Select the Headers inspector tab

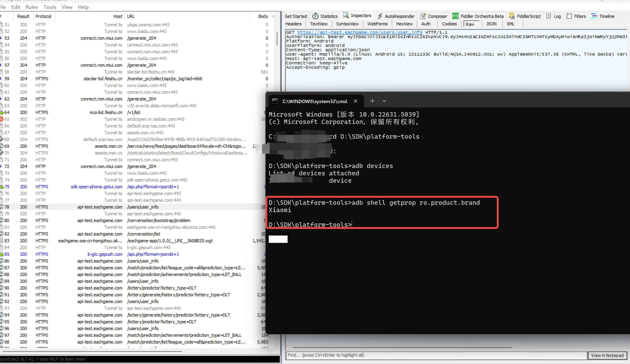(293, 24)
